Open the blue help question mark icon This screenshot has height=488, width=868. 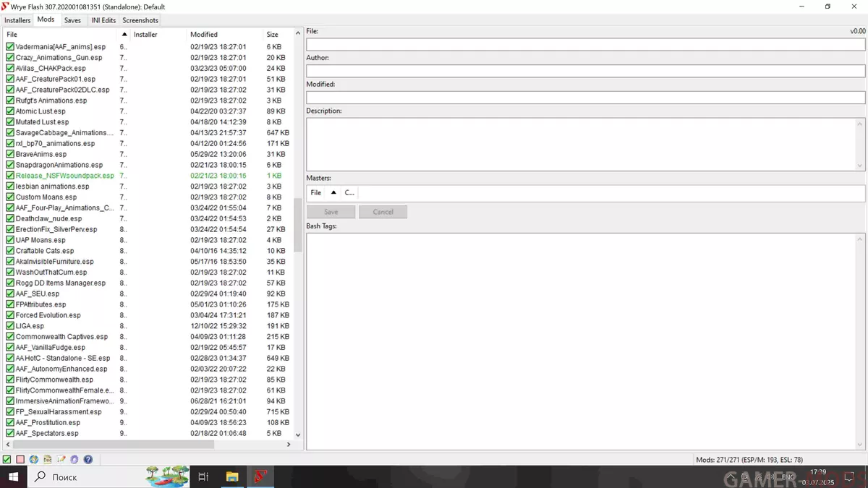(88, 459)
